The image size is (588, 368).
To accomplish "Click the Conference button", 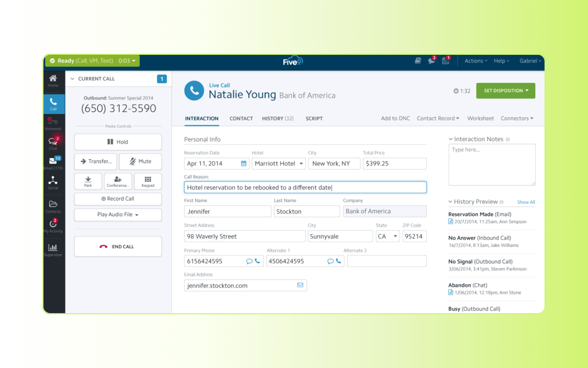I will pos(118,181).
